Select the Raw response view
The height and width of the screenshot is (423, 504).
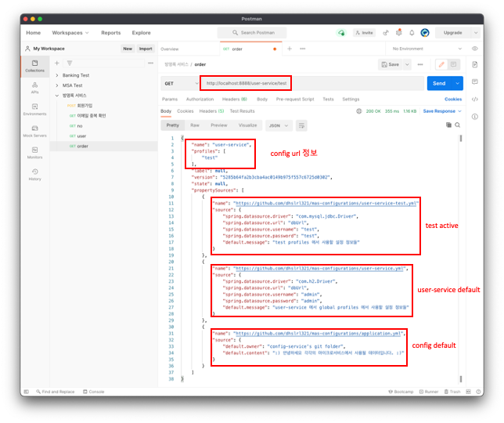(195, 125)
